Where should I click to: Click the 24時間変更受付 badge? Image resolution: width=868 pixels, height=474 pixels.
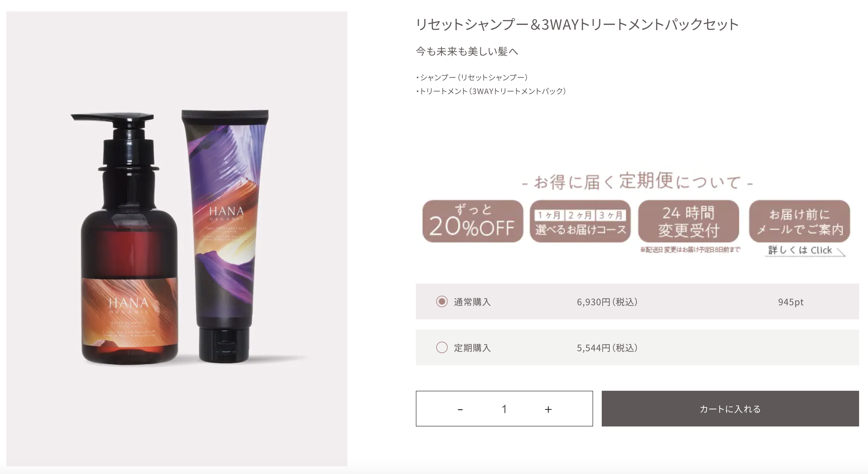688,221
